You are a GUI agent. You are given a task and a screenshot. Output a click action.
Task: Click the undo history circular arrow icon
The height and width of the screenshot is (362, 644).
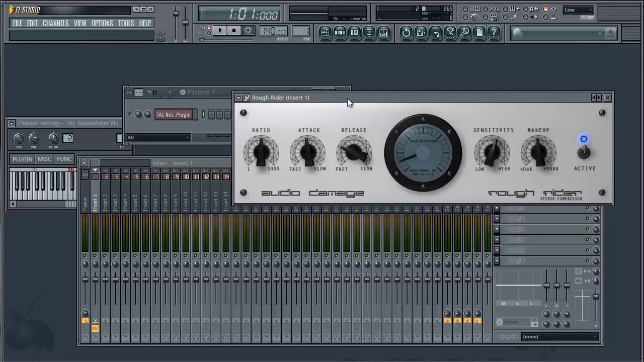coord(406,33)
